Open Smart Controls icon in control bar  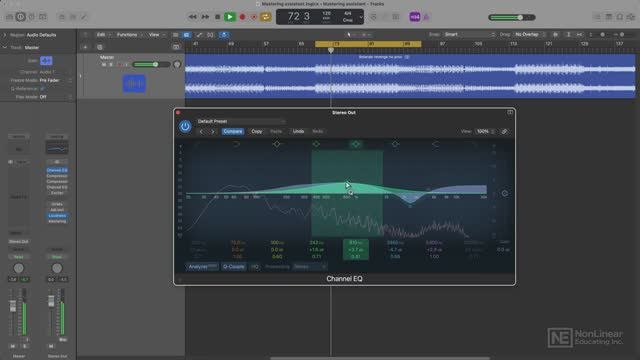coord(62,17)
